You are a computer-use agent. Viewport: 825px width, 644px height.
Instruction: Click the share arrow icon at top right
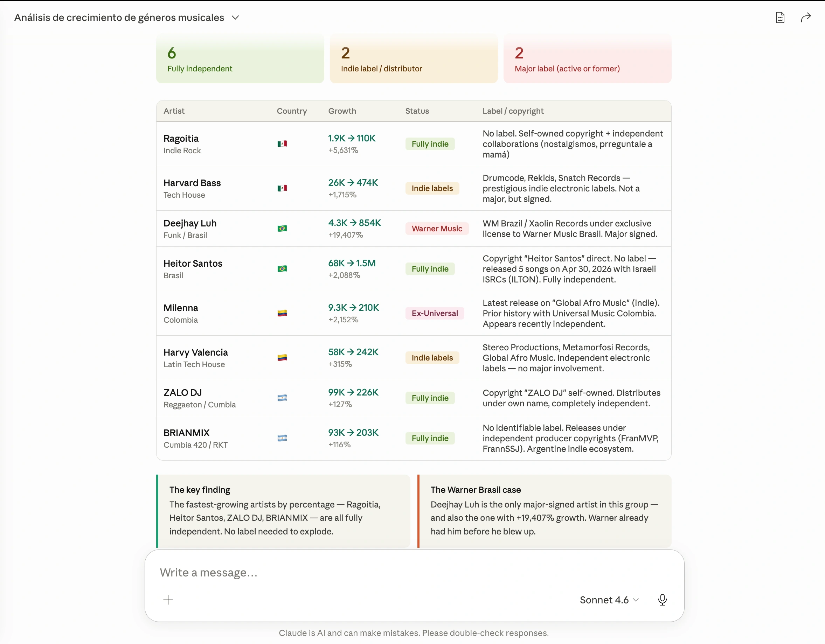[806, 17]
